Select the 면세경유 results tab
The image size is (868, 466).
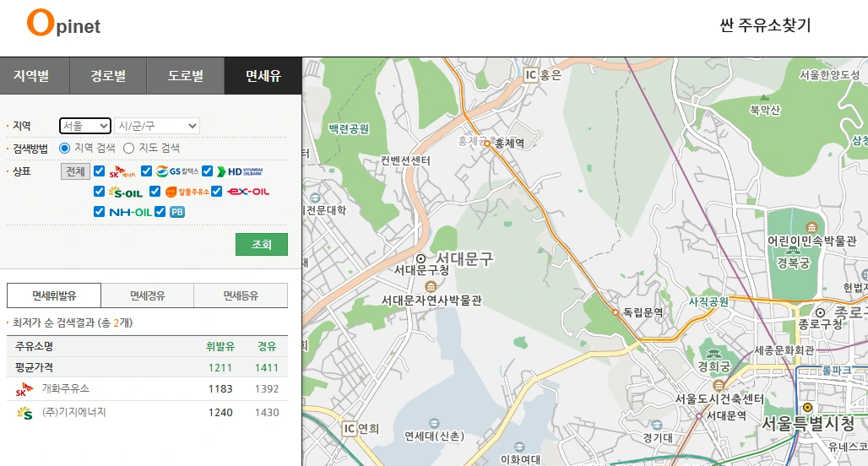coord(147,295)
